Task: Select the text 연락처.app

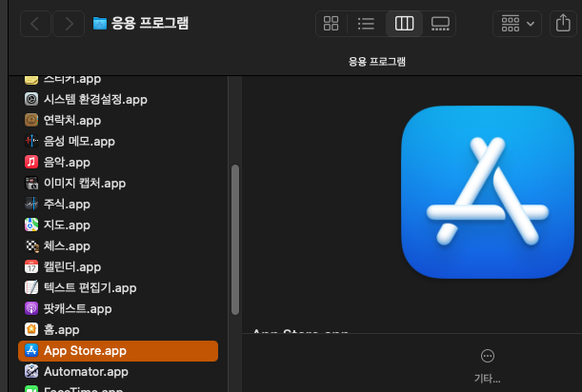Action: (x=72, y=121)
